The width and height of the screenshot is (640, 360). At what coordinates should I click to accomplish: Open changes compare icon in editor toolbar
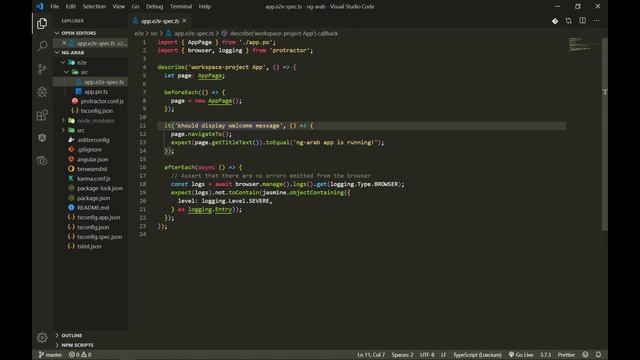click(x=569, y=21)
